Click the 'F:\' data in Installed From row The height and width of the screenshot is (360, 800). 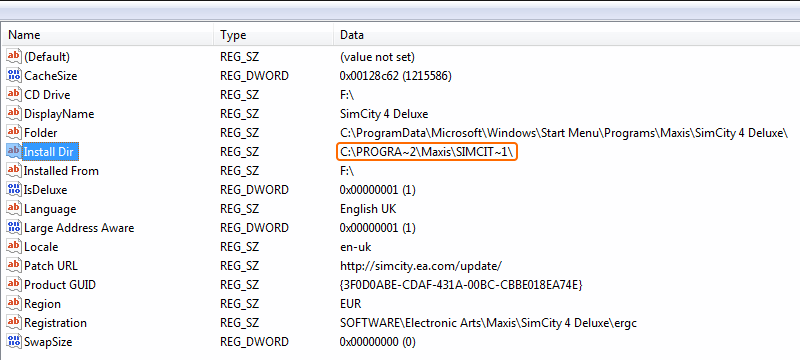point(347,171)
